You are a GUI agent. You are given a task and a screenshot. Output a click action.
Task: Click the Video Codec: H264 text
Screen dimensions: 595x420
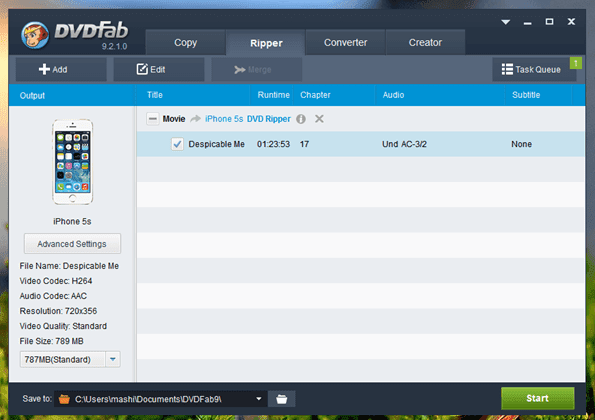pos(56,281)
